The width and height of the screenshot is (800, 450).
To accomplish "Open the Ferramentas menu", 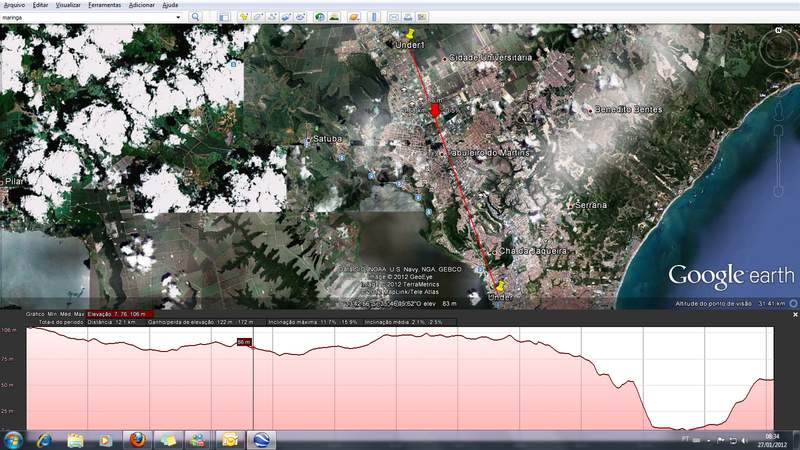I will click(x=105, y=5).
